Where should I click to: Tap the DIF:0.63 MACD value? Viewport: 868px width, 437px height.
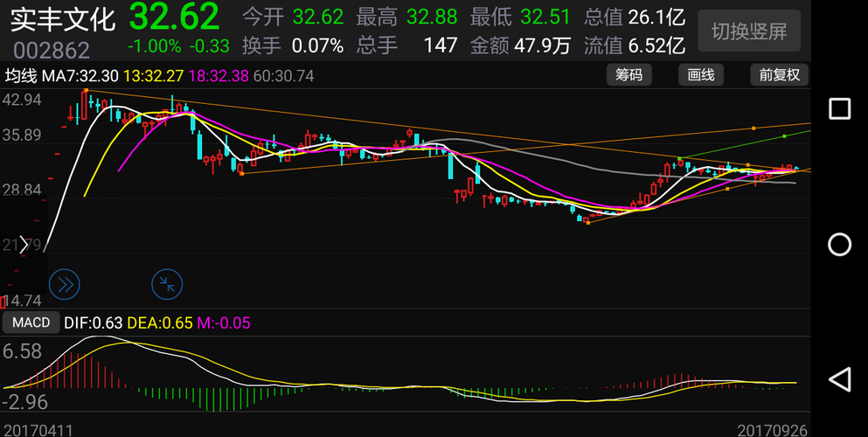click(94, 323)
